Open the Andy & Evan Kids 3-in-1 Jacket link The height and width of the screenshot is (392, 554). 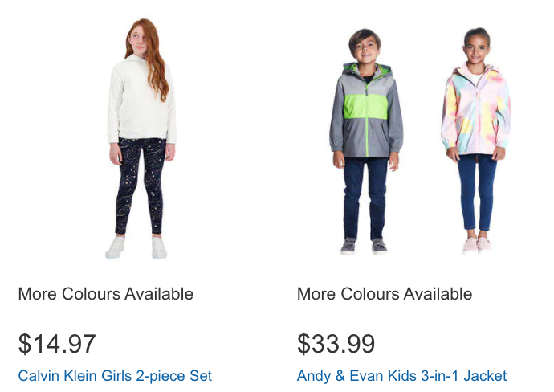pos(401,376)
